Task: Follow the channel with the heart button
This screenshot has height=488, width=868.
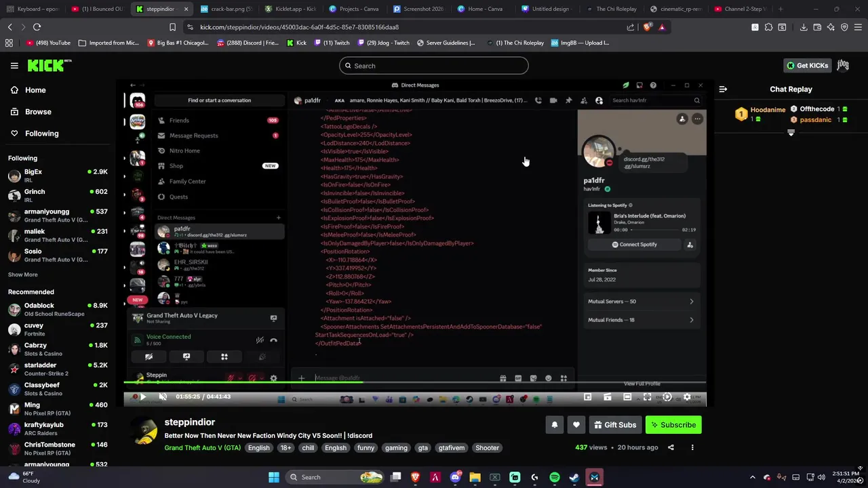Action: click(576, 425)
